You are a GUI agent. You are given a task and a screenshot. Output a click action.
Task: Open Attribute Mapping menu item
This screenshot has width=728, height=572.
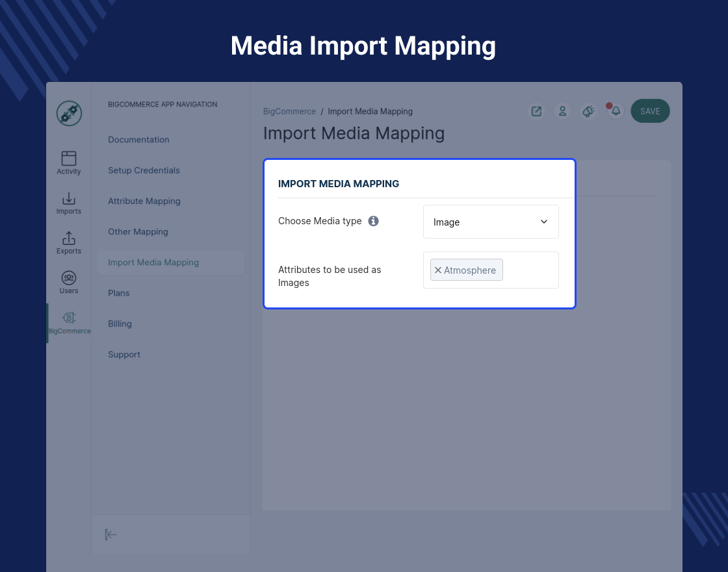point(144,201)
